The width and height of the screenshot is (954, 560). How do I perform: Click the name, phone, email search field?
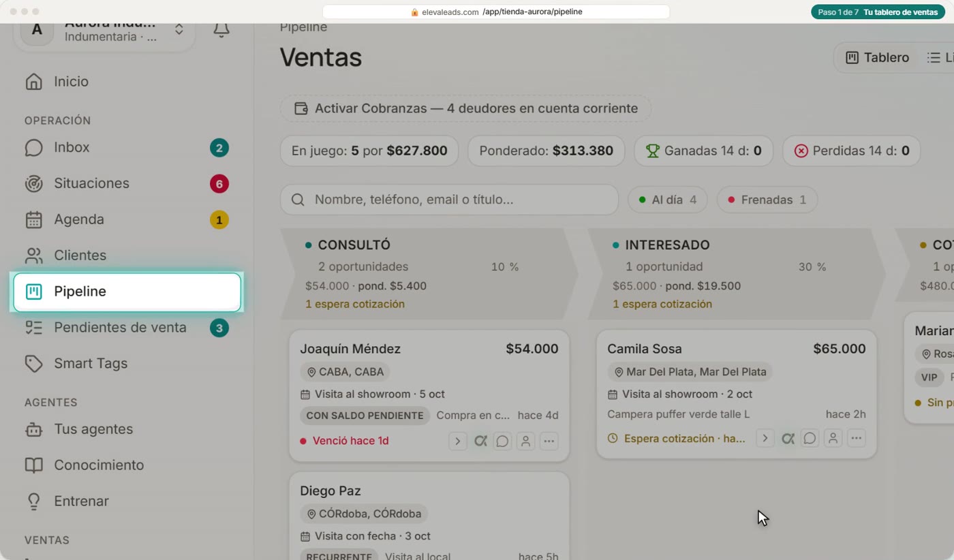[449, 200]
